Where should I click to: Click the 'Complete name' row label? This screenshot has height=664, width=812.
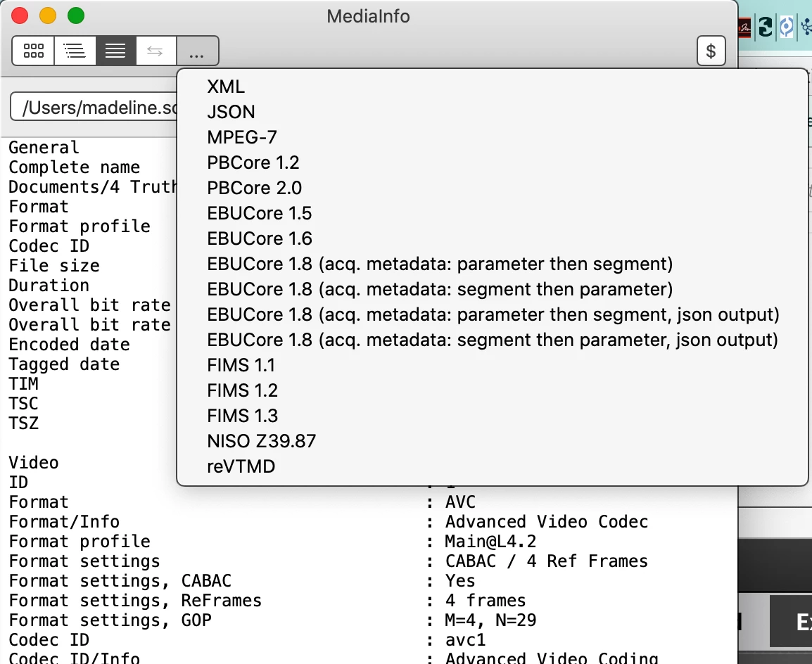pos(74,167)
